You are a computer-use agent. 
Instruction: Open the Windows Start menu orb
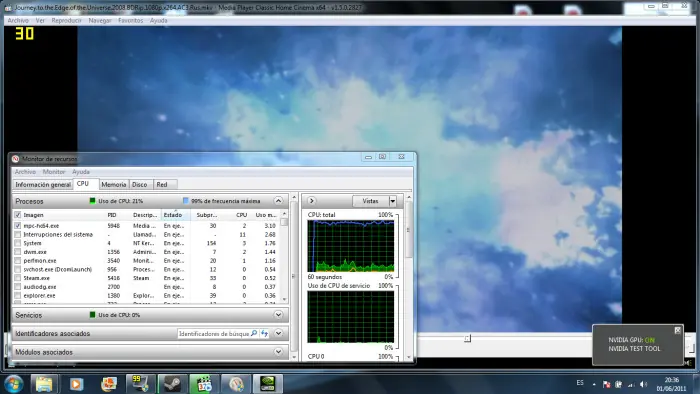click(13, 384)
